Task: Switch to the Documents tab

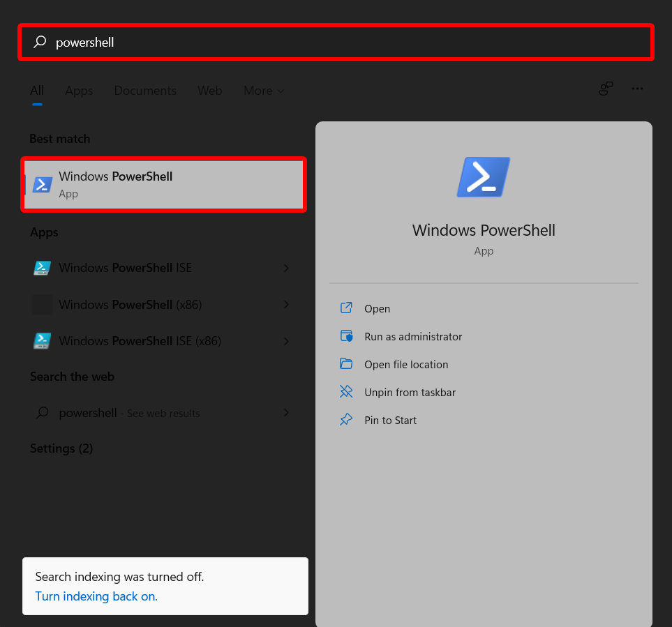Action: point(145,91)
